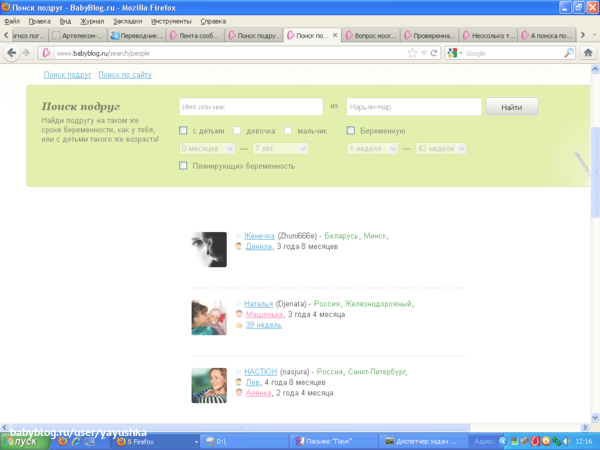The width and height of the screenshot is (600, 450).
Task: Click the browser Back arrow button
Action: point(12,53)
